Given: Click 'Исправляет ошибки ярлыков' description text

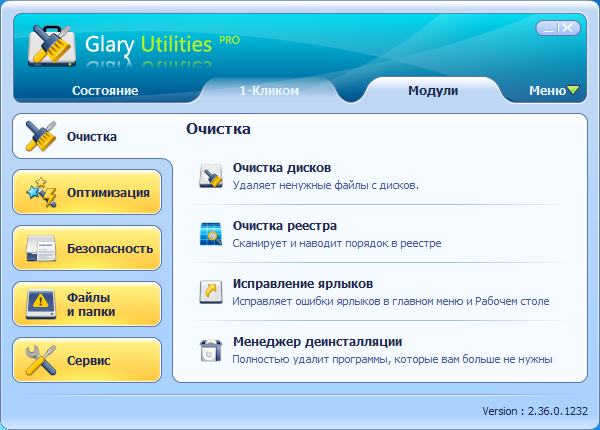Looking at the screenshot, I should click(x=391, y=301).
